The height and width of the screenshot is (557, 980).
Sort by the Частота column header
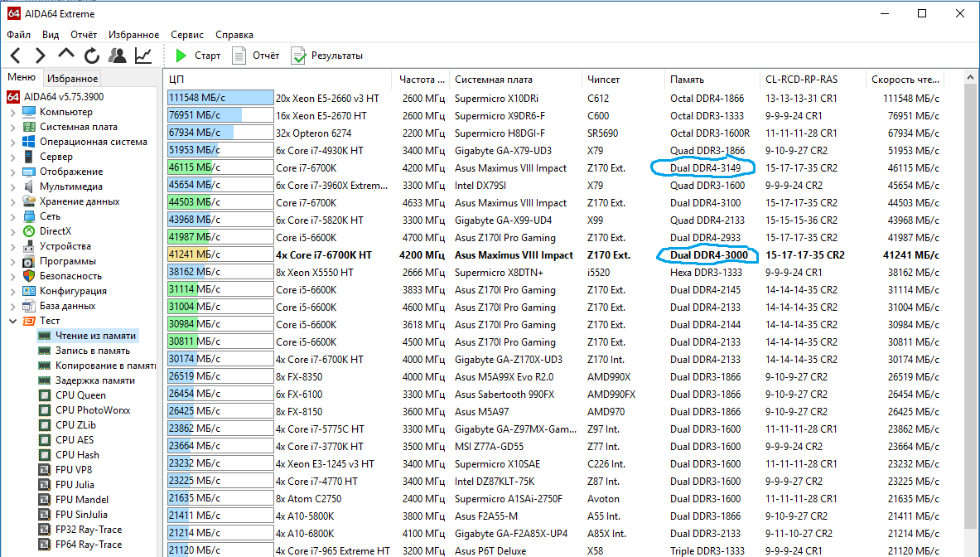421,80
